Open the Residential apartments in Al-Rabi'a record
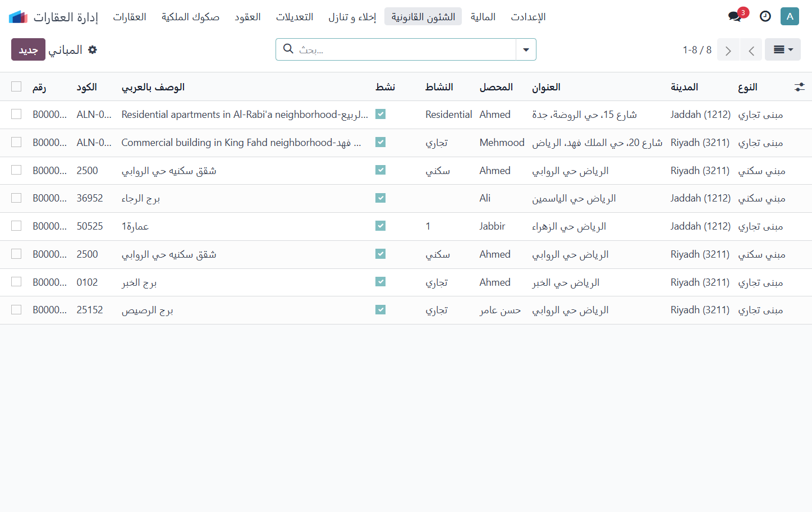812x512 pixels. click(245, 115)
